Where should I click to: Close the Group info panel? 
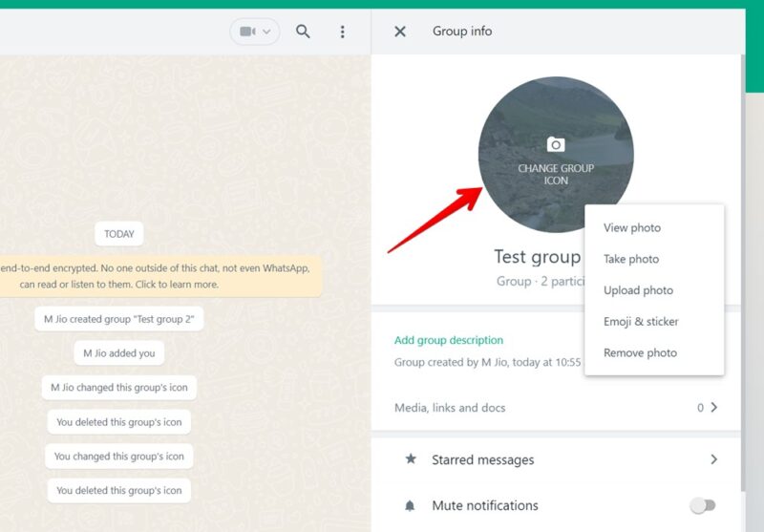400,32
